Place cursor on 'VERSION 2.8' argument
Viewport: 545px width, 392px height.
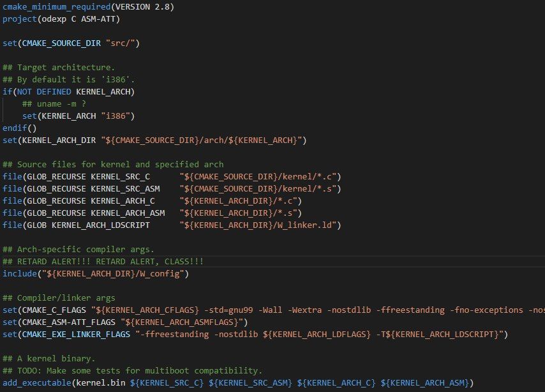[142, 7]
